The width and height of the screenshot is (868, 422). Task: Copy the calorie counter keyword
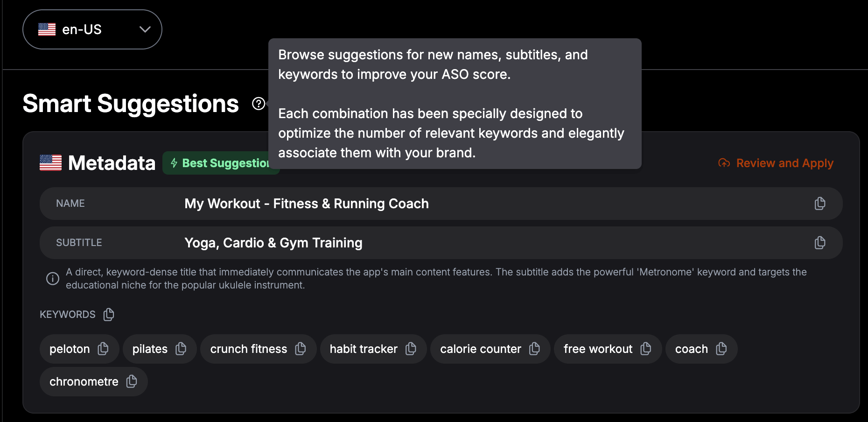[x=534, y=349]
